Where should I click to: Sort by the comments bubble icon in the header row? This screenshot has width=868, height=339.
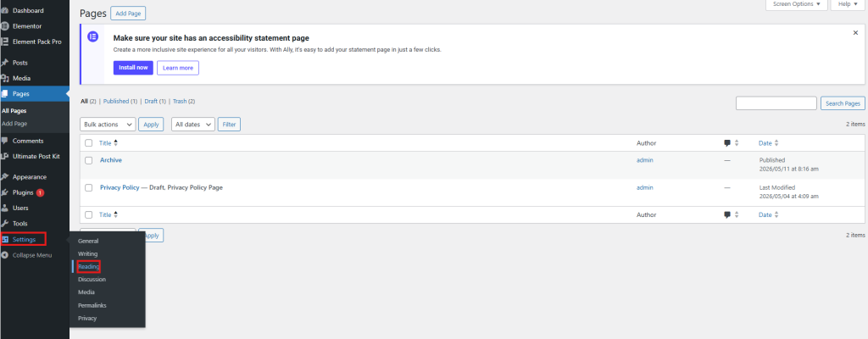point(727,143)
